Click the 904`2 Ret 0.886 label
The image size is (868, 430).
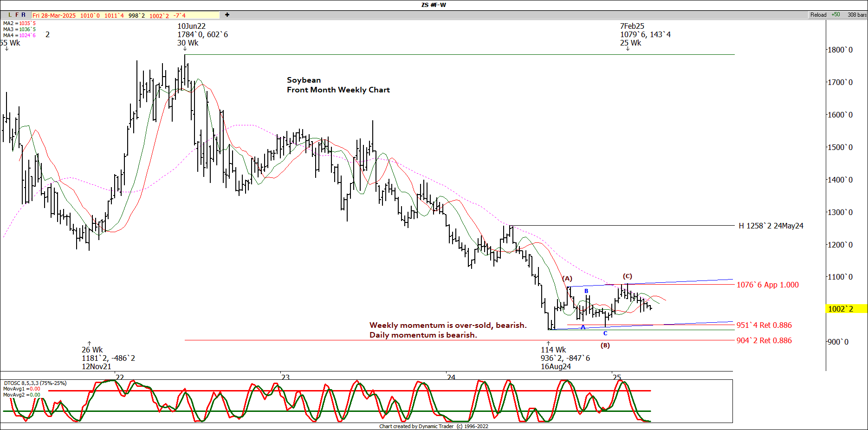click(x=764, y=340)
